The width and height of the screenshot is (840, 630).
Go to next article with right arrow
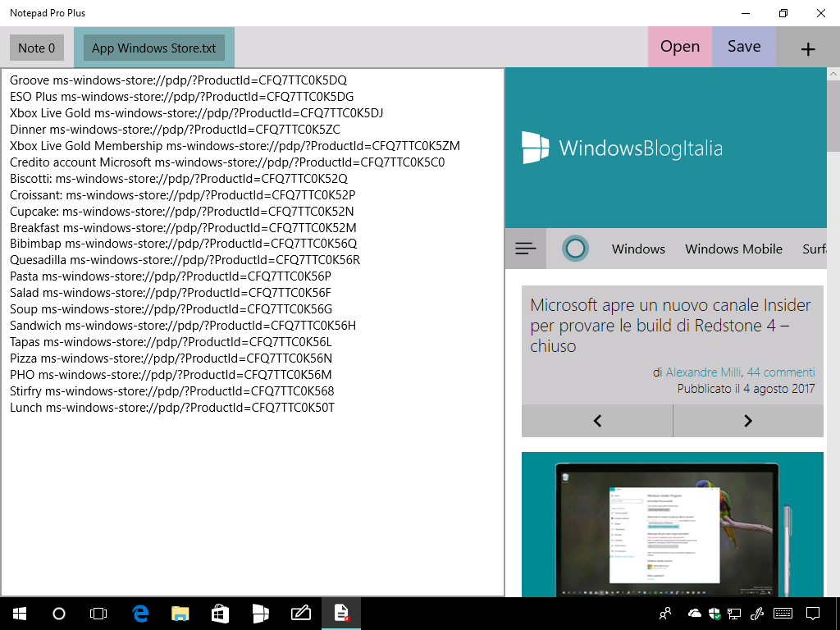pos(748,421)
